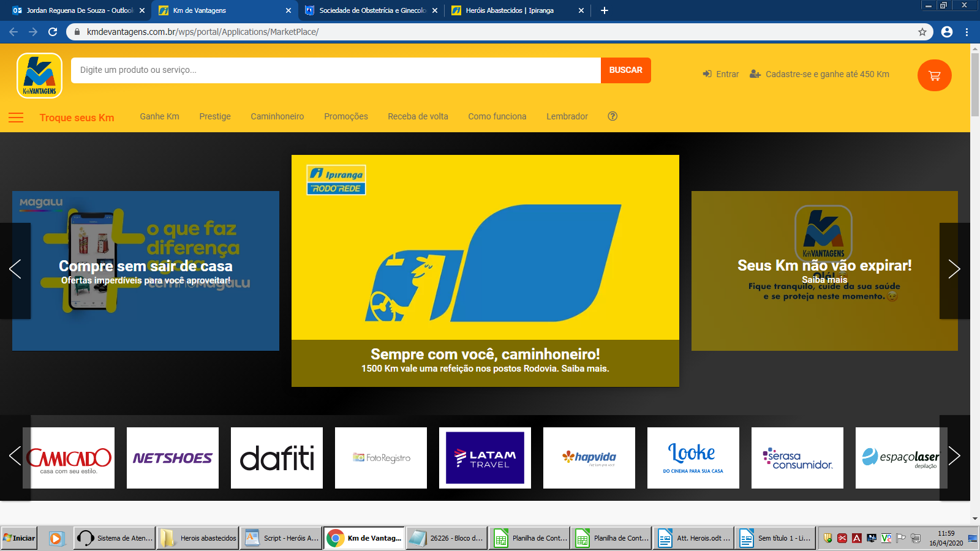Open Looke partner logo

(693, 458)
